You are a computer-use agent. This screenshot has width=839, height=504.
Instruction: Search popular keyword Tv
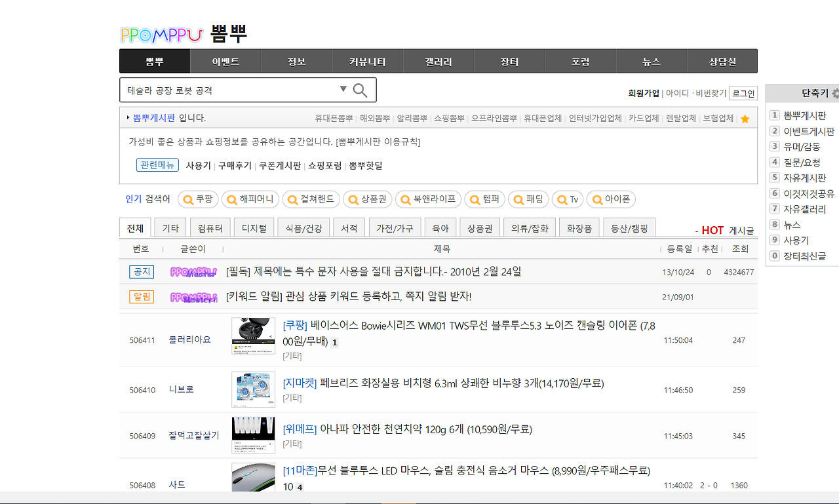point(568,199)
